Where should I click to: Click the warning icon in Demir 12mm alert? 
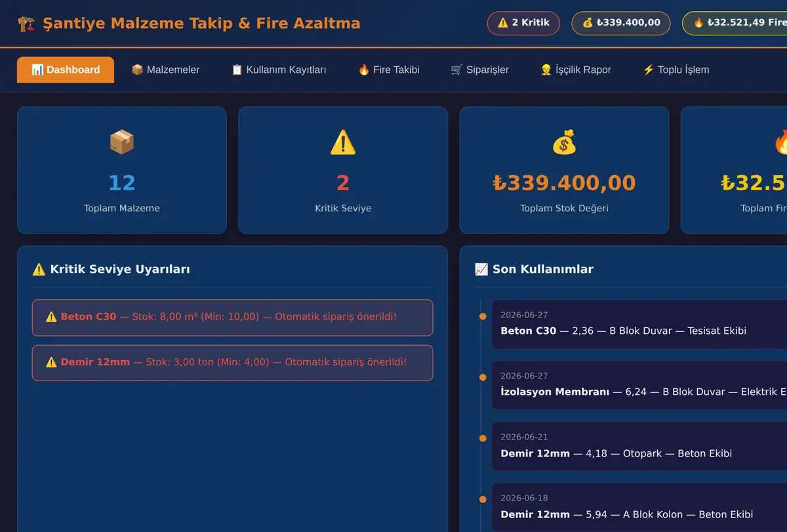51,362
